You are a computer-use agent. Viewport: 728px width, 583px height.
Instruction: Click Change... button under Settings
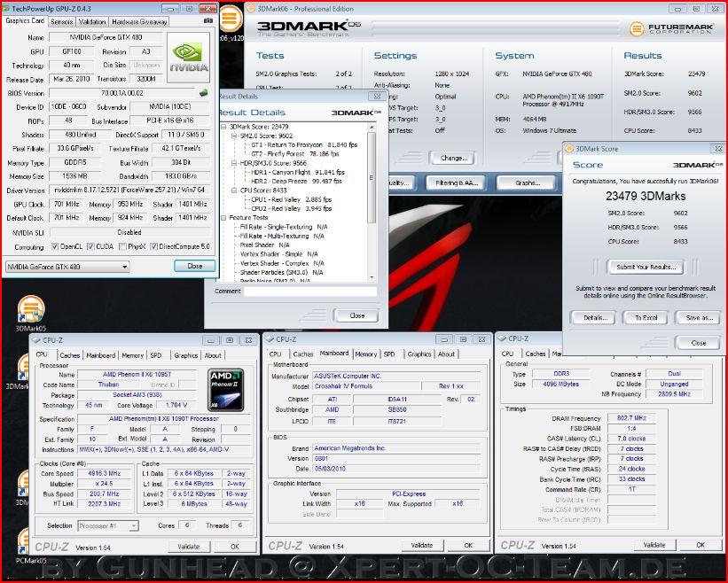(453, 159)
